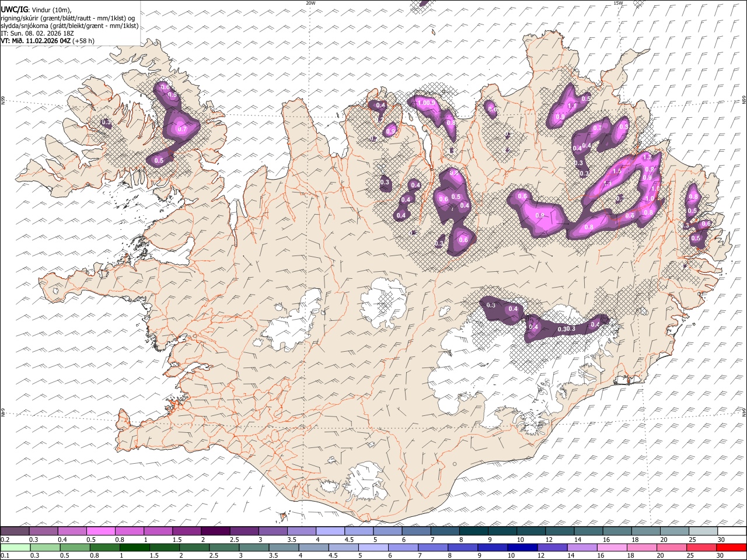The height and width of the screenshot is (560, 747).
Task: Pick the pale green 0.1 swatch, bottom legend row
Action: click(x=15, y=547)
